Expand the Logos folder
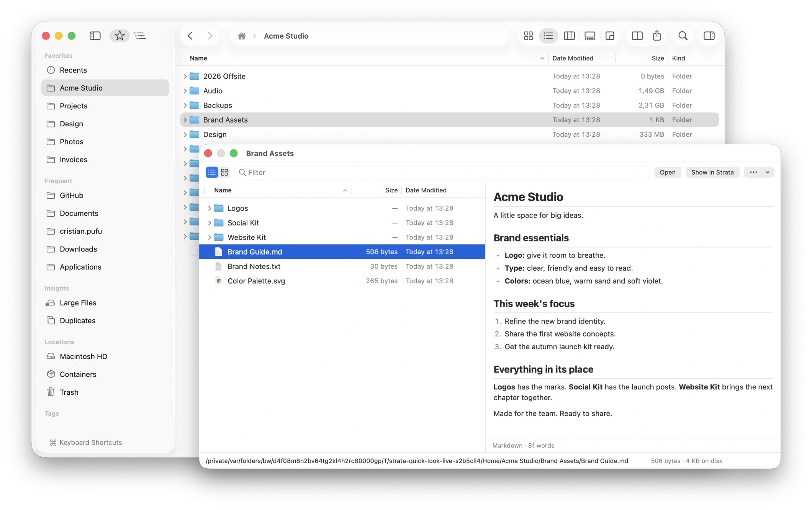The image size is (812, 510). 210,208
